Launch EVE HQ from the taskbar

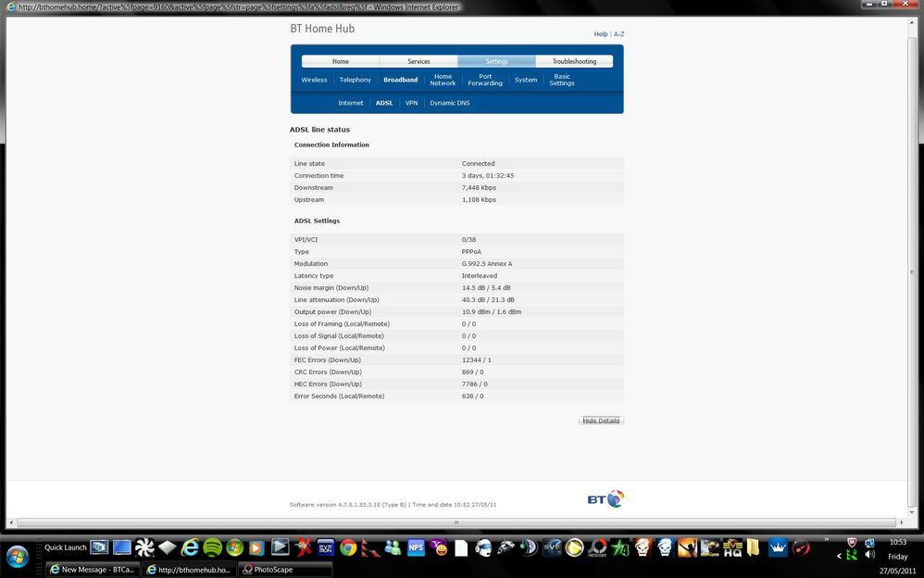click(x=732, y=548)
